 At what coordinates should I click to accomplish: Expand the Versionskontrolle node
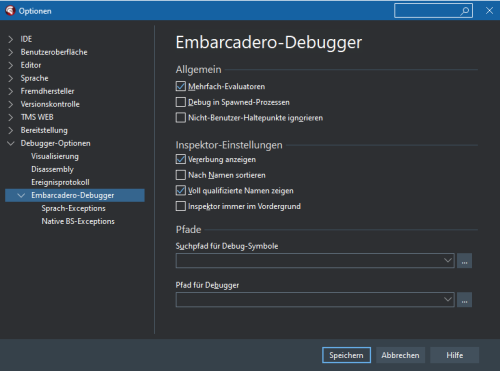(x=11, y=104)
